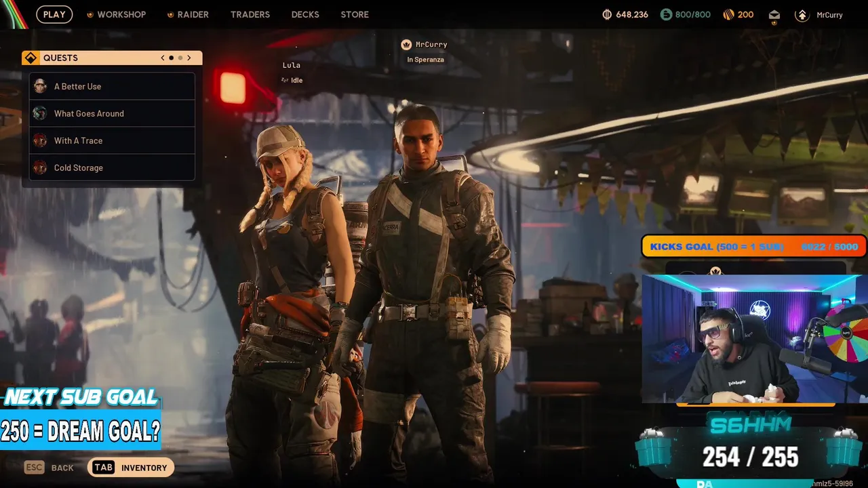The width and height of the screenshot is (868, 488).
Task: Click the Quests panel diamond icon
Action: 31,58
